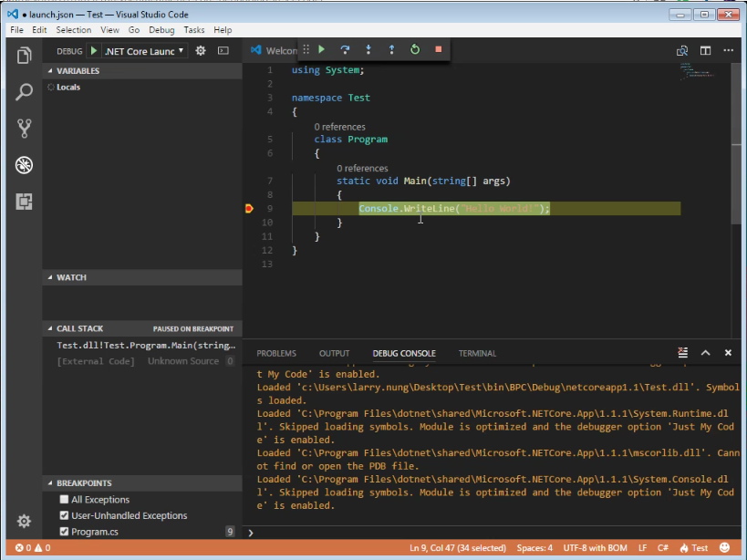Send feedback via smiley icon
Image resolution: width=747 pixels, height=560 pixels.
click(x=724, y=547)
